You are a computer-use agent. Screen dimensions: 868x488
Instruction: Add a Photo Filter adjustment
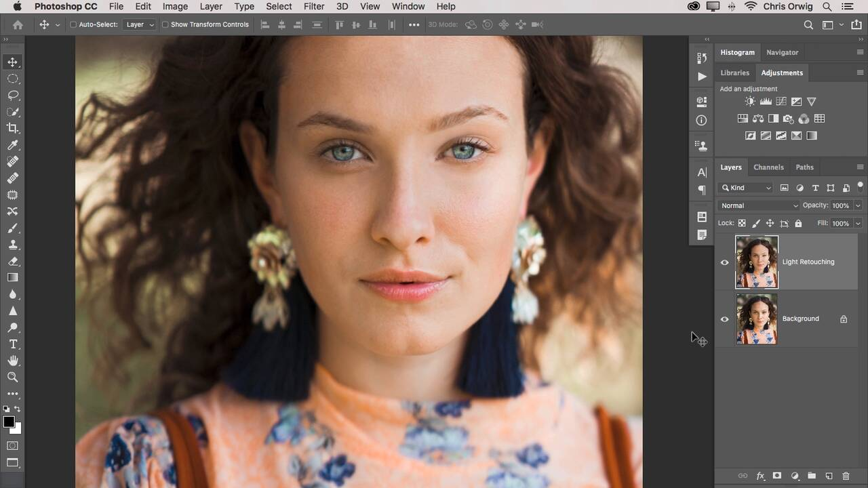[789, 119]
